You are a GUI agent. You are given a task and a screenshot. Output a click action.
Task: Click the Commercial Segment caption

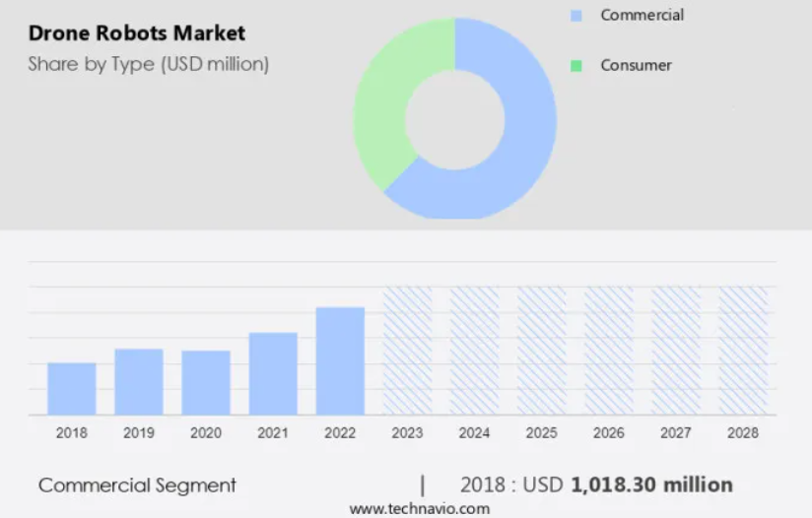(x=137, y=486)
